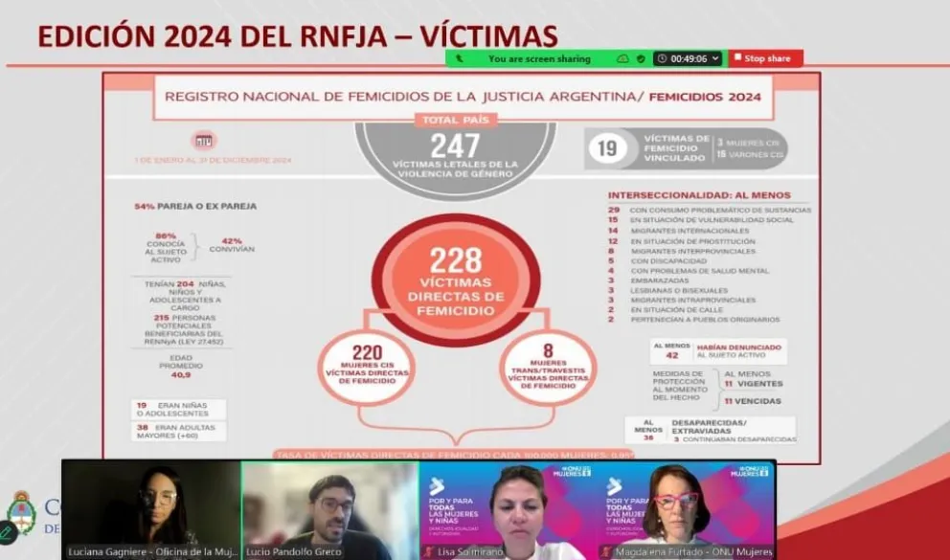Click the cloud recording icon
The height and width of the screenshot is (560, 950).
tap(622, 58)
